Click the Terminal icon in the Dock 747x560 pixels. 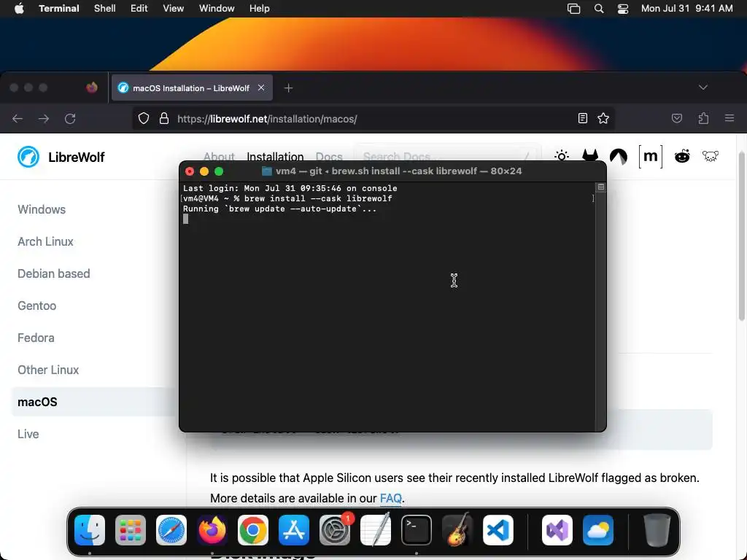pos(417,530)
